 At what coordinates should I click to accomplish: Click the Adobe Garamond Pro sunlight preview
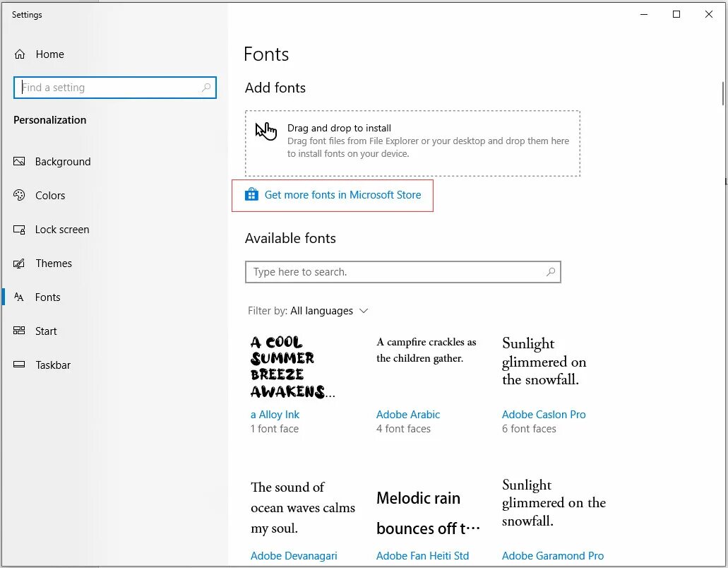coord(554,503)
